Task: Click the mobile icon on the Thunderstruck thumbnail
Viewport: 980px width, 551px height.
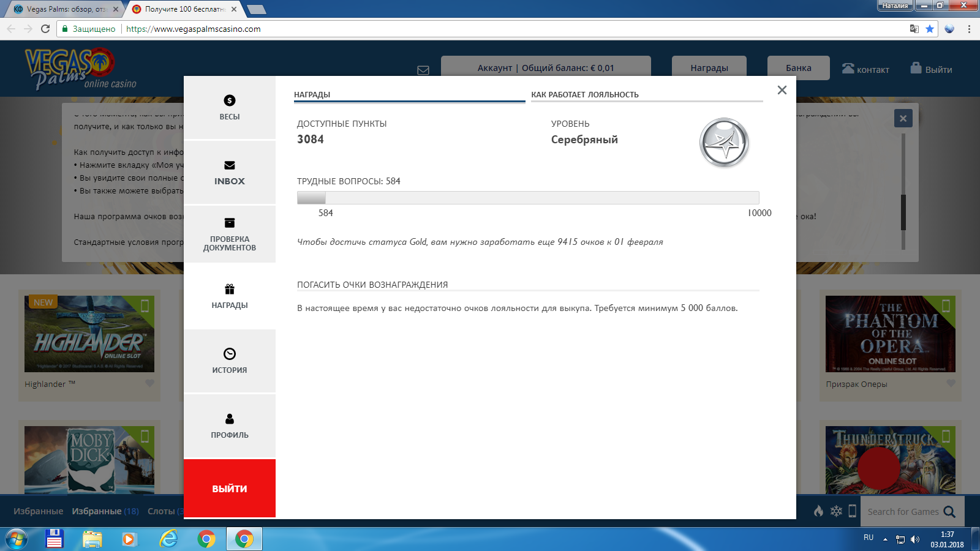Action: 946,436
